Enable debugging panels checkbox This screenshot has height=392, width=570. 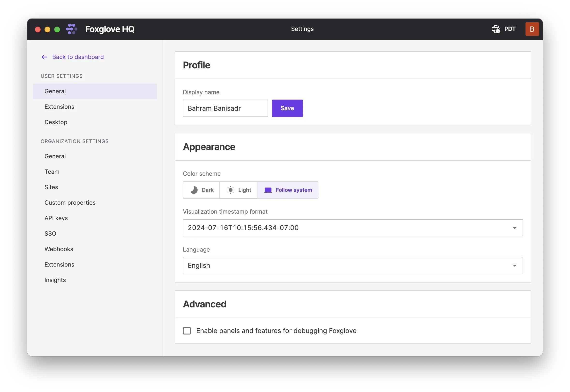[187, 331]
